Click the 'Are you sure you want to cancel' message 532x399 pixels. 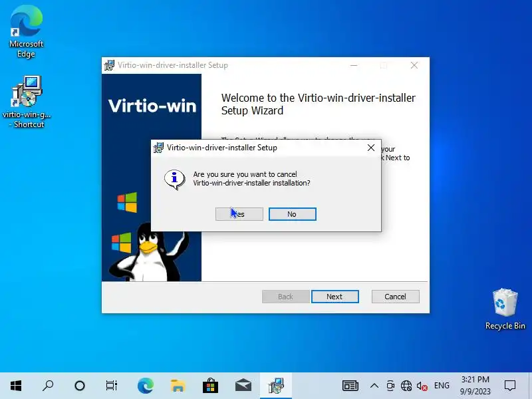point(251,178)
